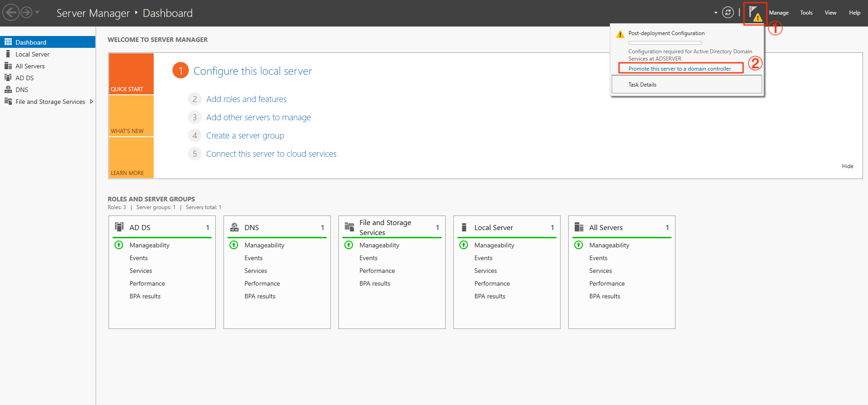Click the DNS tile server count
The width and height of the screenshot is (868, 405).
coord(322,227)
